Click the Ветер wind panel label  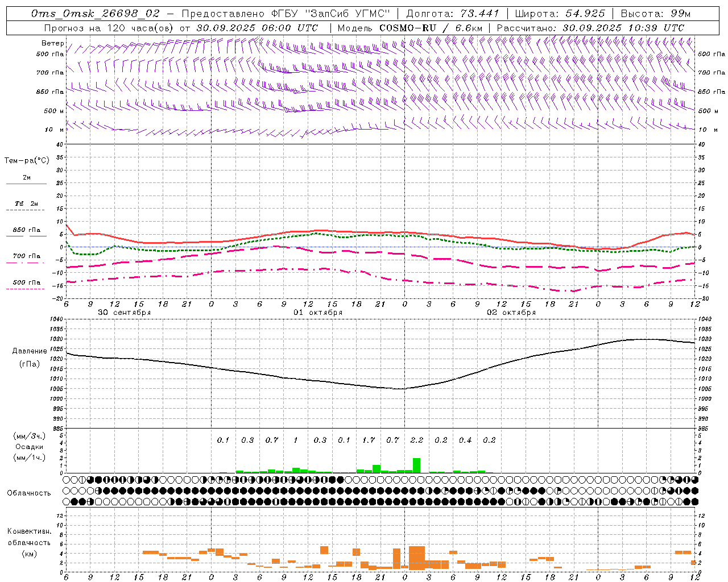point(53,43)
